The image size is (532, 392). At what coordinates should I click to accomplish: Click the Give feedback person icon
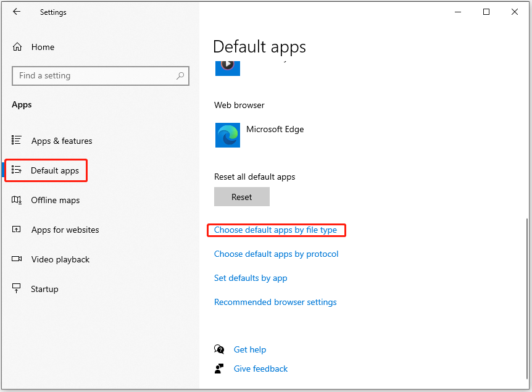coord(219,369)
